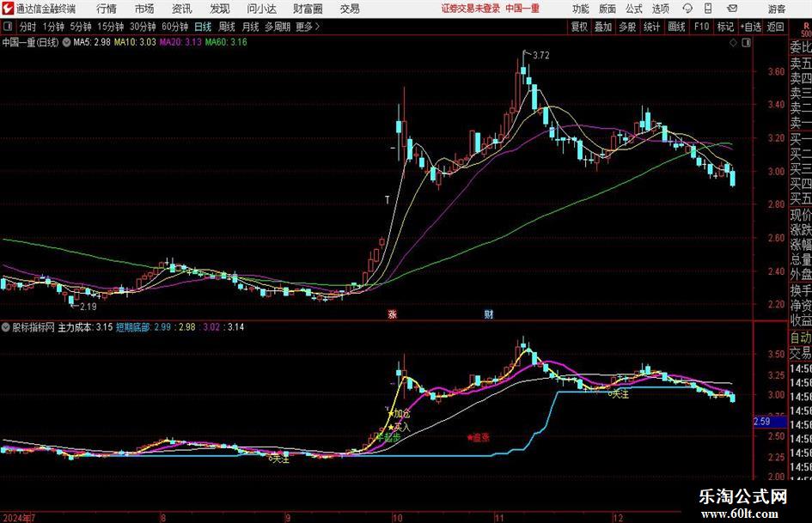Open the indicator dropdown beside 股标指标网
The width and height of the screenshot is (812, 523).
(x=6, y=327)
